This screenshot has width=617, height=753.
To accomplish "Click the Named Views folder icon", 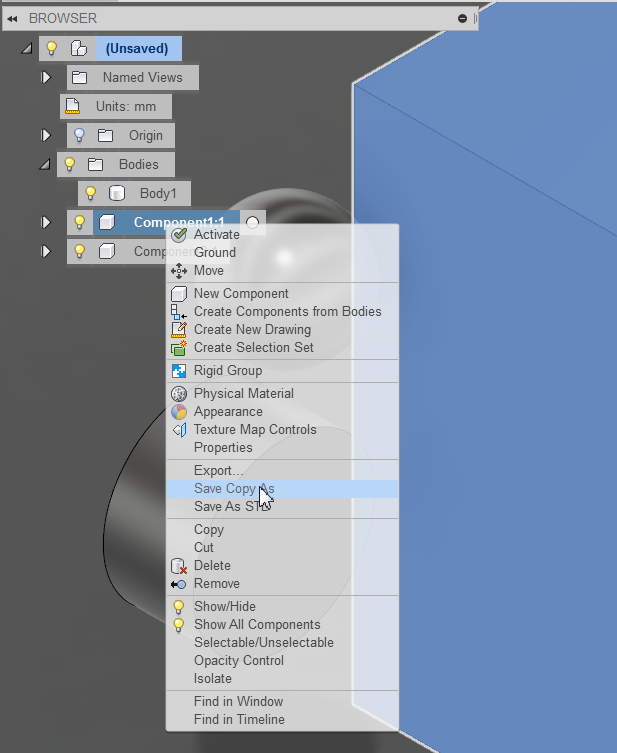I will [80, 77].
